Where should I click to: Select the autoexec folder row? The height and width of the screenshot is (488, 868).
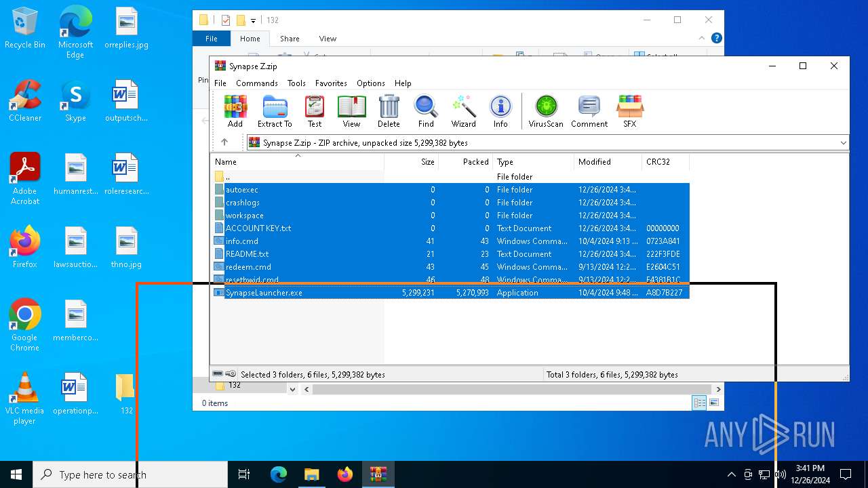(x=450, y=190)
